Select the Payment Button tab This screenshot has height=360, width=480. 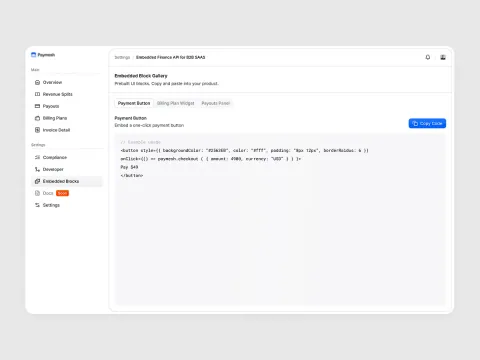(x=134, y=103)
